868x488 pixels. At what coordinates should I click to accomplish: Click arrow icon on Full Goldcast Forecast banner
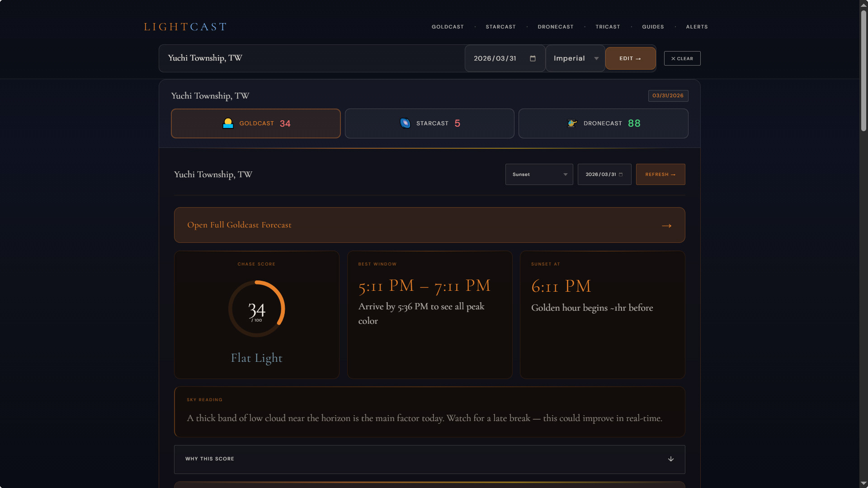pos(666,226)
